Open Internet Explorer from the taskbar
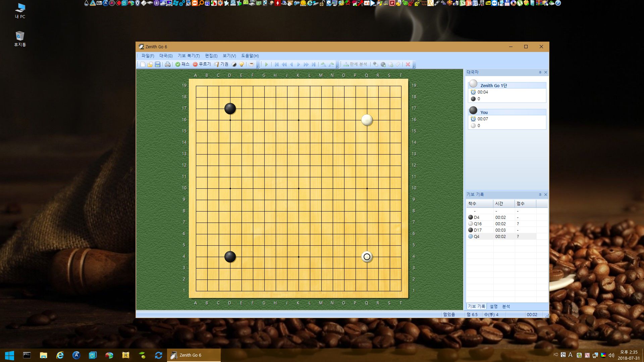This screenshot has width=644, height=362. (60, 355)
